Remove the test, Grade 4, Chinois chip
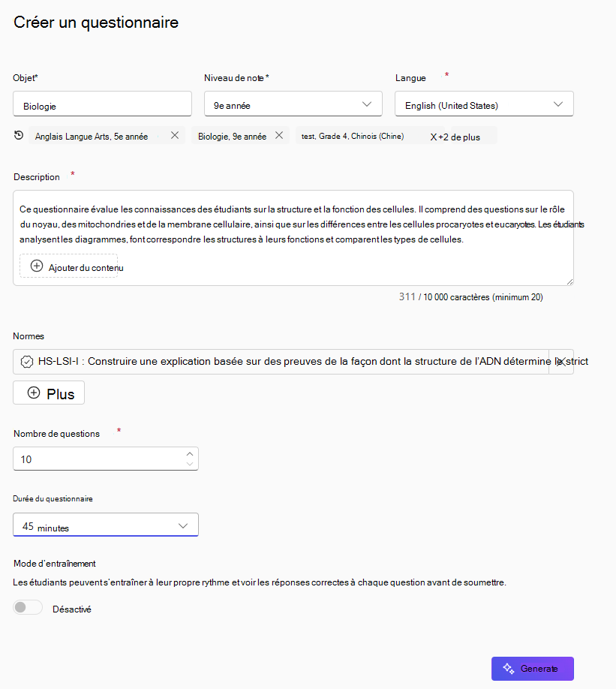This screenshot has height=689, width=616. 434,137
